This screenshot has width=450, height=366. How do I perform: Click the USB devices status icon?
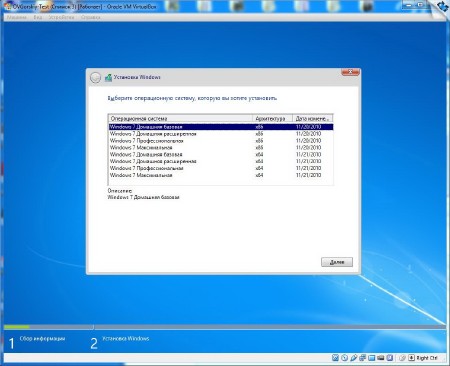[354, 358]
